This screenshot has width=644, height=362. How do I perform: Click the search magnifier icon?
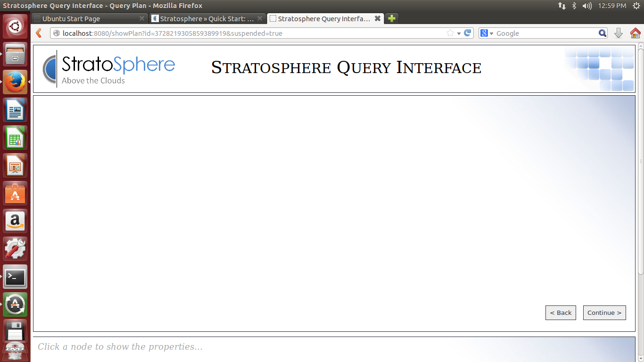click(603, 33)
